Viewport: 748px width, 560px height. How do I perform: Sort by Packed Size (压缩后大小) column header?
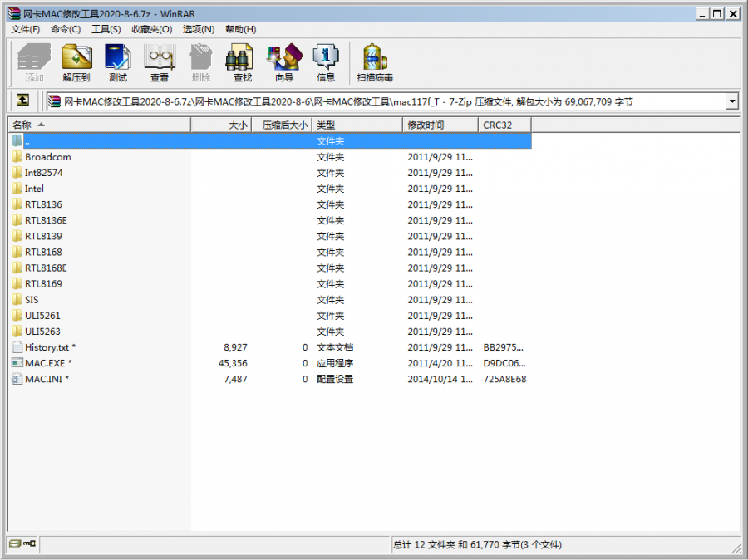pos(282,125)
